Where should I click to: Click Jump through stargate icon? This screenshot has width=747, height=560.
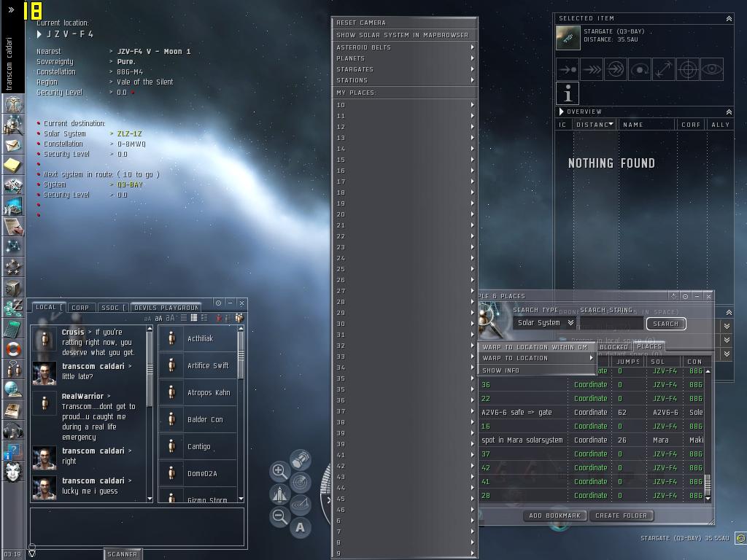(616, 69)
